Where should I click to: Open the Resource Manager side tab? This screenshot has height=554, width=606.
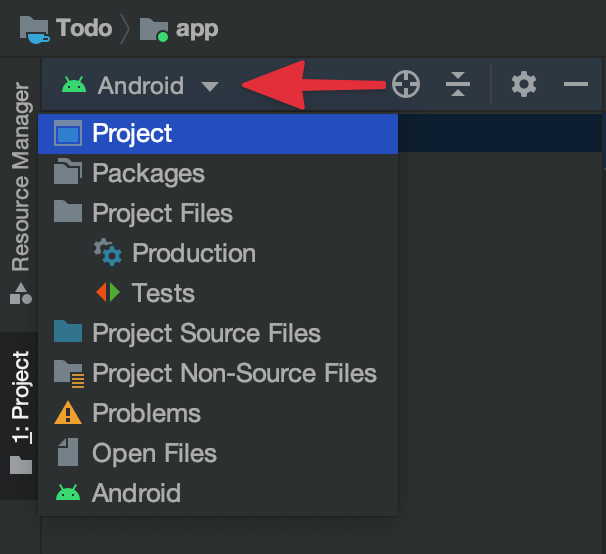point(20,193)
